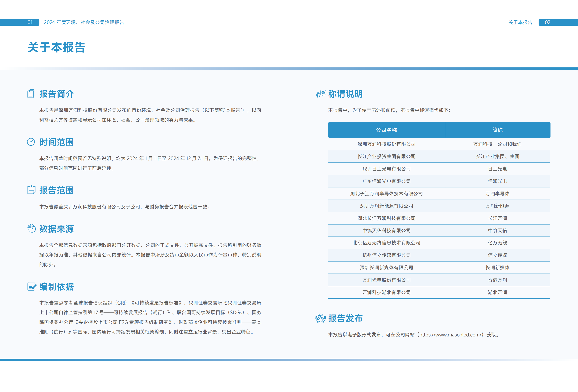Click the 万润半导体 abbreviation cell

497,194
